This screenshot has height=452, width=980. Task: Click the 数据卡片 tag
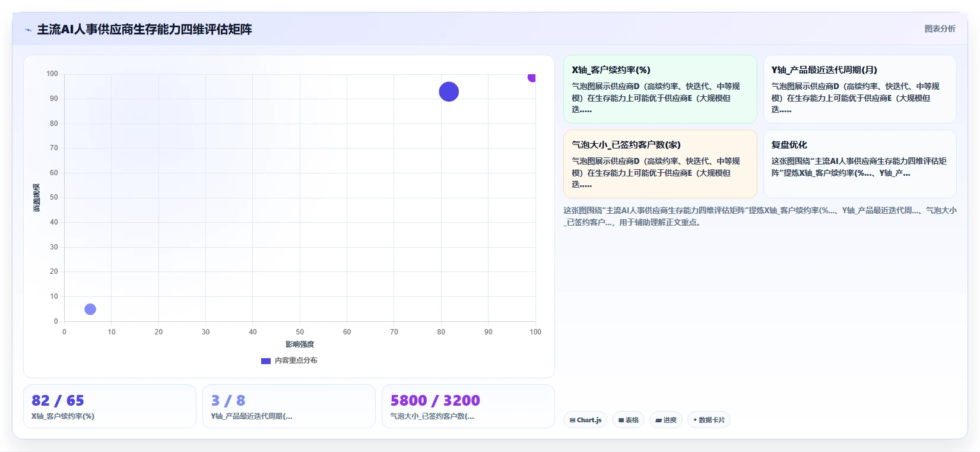click(x=709, y=420)
